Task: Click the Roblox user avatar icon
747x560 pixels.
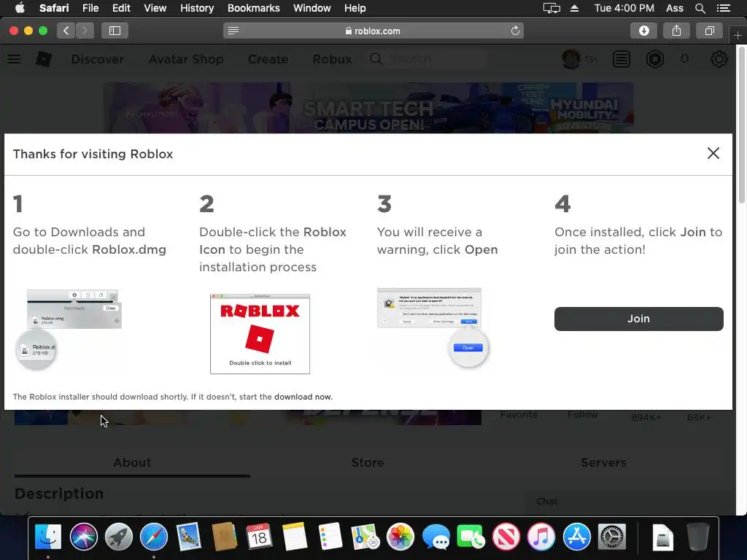Action: [570, 59]
